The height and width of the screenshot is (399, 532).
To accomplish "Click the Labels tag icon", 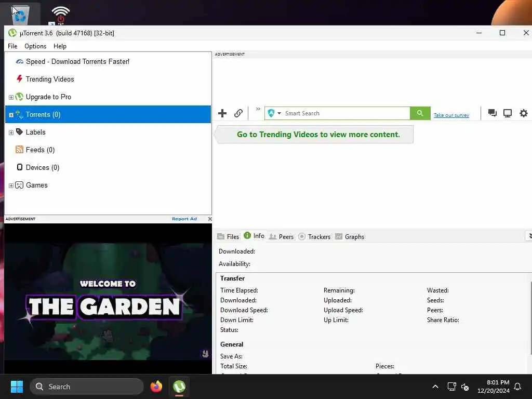I will click(19, 131).
